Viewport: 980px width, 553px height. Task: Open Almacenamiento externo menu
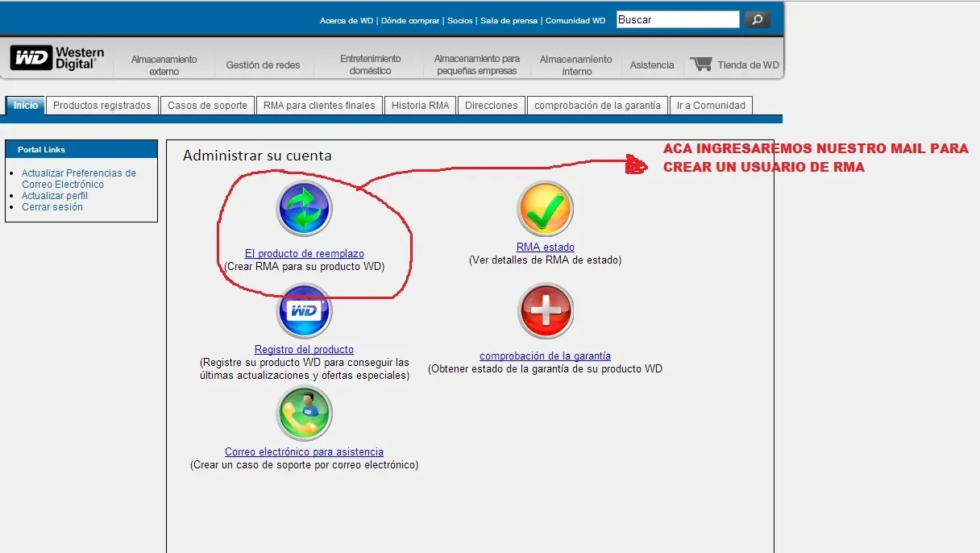pos(164,65)
